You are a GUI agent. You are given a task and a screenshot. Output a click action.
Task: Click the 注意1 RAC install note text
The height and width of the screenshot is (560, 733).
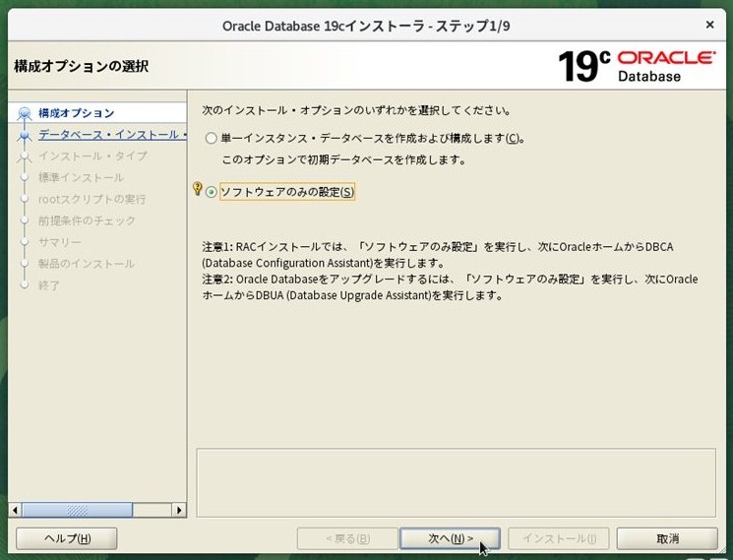(438, 254)
